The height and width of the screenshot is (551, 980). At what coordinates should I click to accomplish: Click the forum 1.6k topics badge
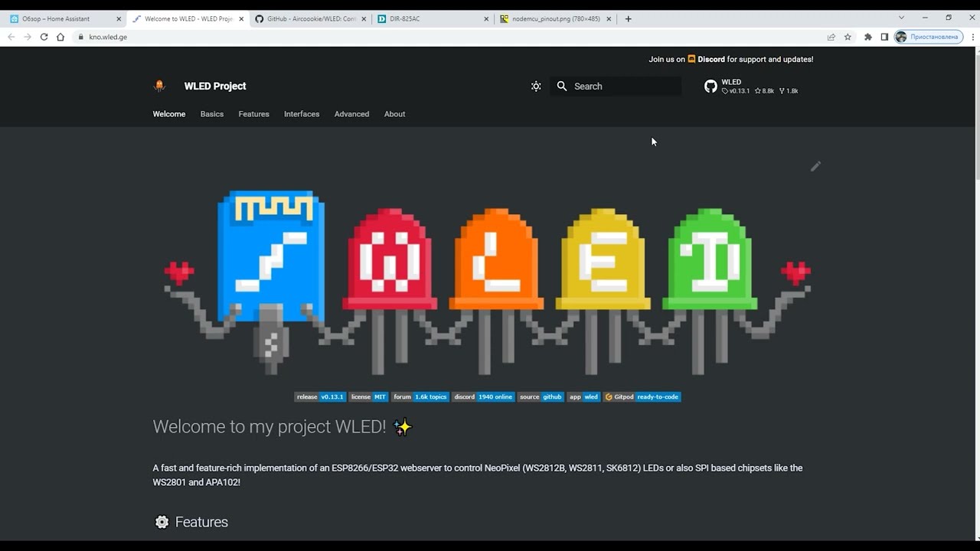(420, 396)
